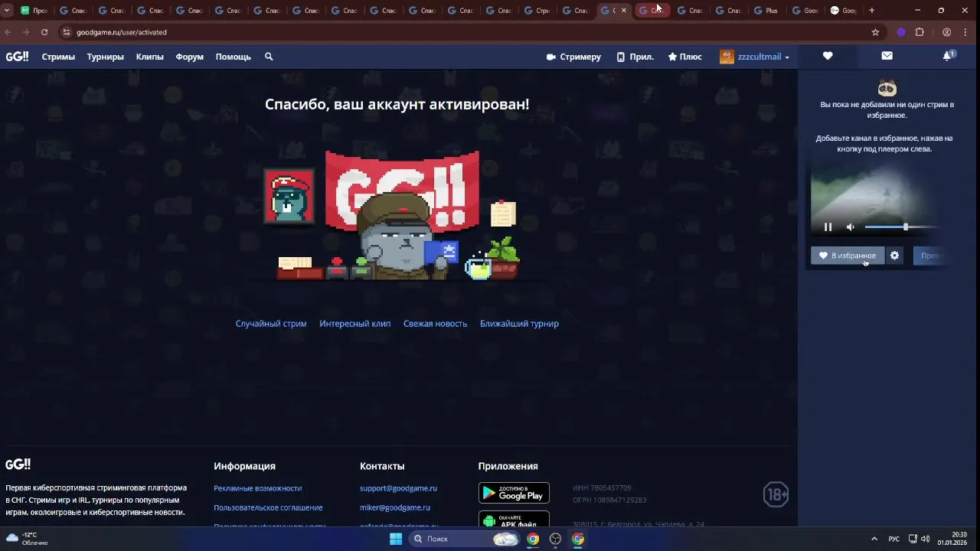
Task: Switch to the first Про browser tab
Action: click(34, 11)
